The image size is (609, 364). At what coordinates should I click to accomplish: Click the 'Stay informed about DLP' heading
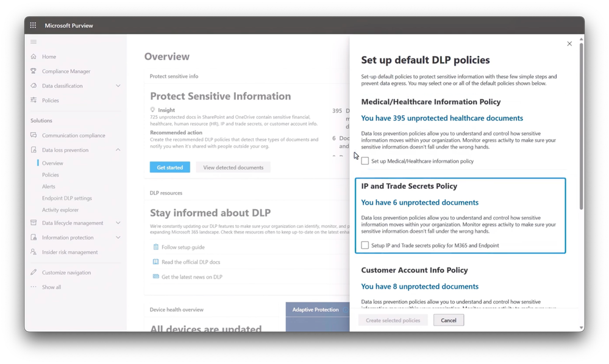[210, 213]
